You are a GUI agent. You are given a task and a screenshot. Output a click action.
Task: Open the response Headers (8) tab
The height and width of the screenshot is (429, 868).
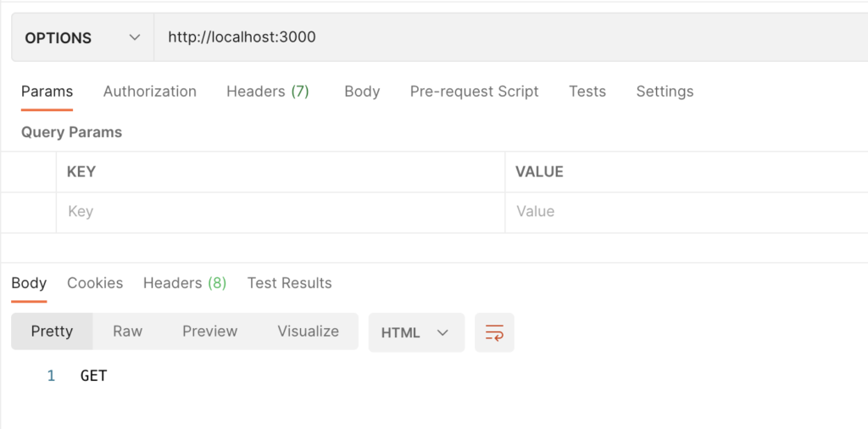[185, 283]
